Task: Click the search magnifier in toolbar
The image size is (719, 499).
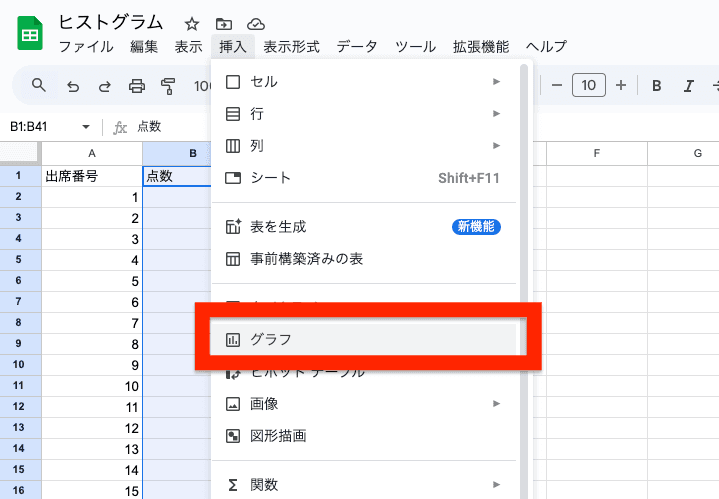Action: pos(39,85)
